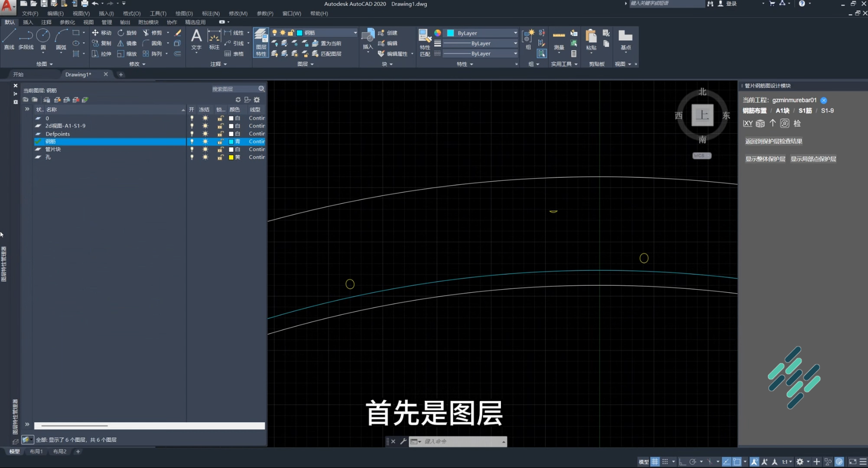This screenshot has width=868, height=468.
Task: Select the 直线 (Line) drawing tool
Action: tap(9, 39)
